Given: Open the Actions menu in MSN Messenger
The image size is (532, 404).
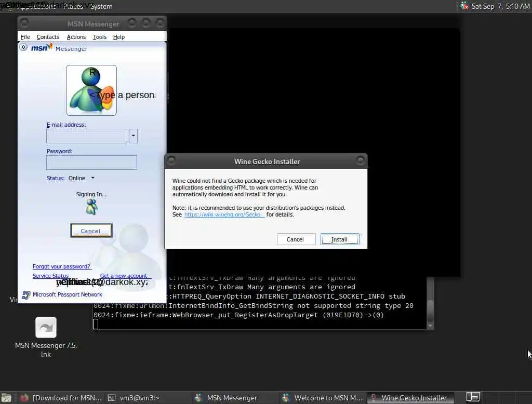Looking at the screenshot, I should pos(76,37).
